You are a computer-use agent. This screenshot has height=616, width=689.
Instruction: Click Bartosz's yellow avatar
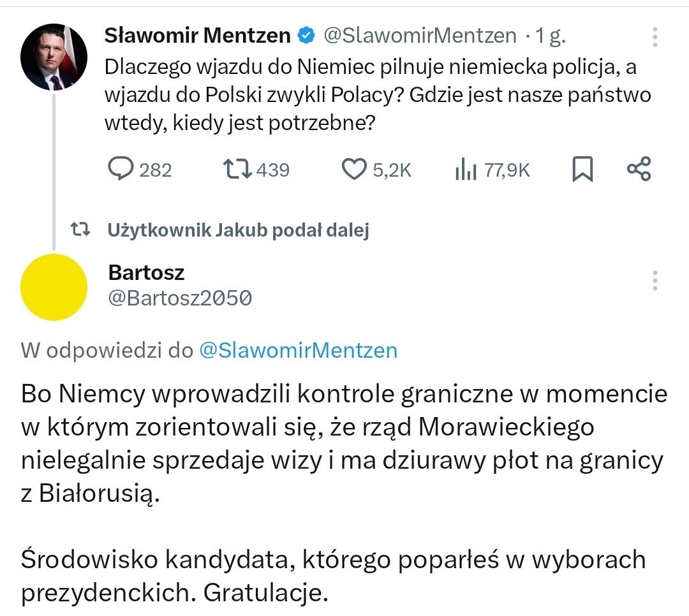[54, 286]
